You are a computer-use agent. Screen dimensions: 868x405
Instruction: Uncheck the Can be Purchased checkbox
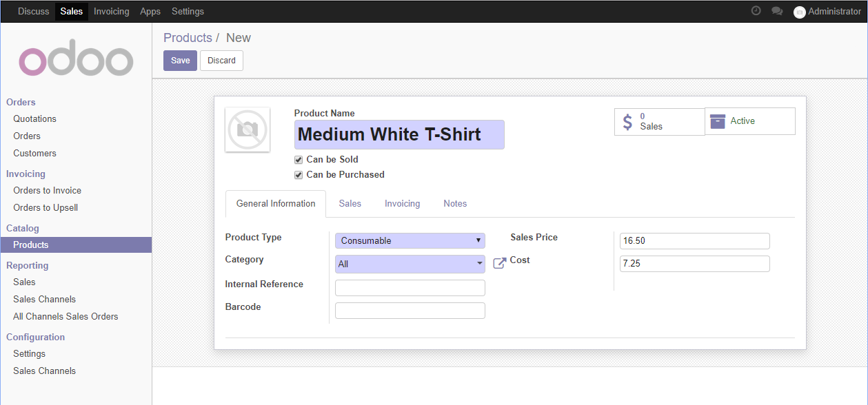click(299, 175)
